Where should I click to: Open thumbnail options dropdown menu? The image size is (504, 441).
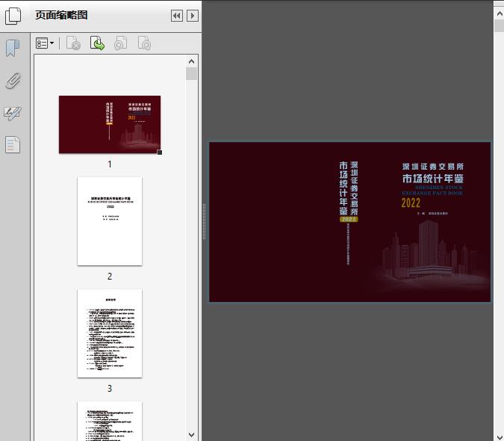pyautogui.click(x=45, y=43)
